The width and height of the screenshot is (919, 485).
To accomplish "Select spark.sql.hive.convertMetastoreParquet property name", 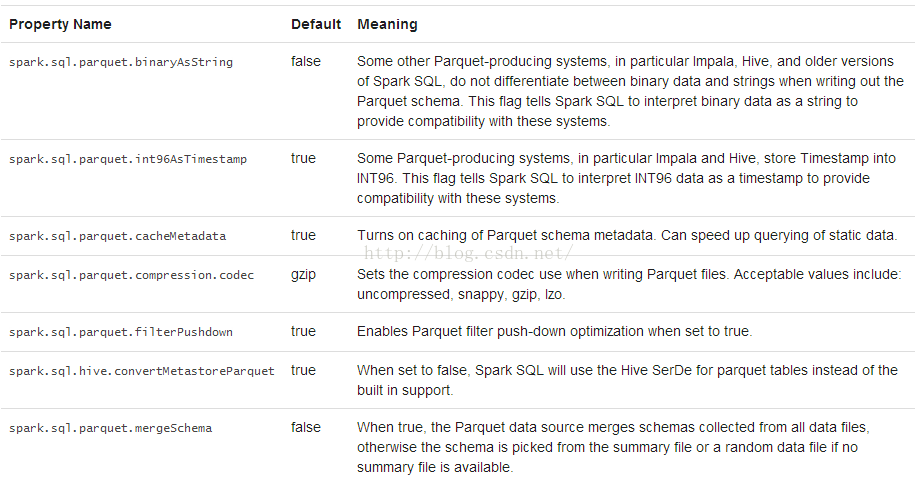I will pyautogui.click(x=142, y=371).
